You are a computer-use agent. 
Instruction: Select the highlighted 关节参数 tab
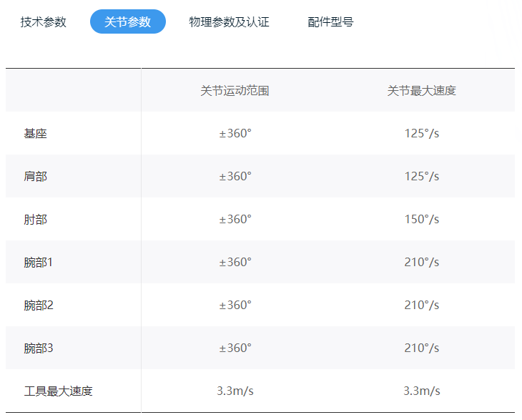tap(128, 21)
